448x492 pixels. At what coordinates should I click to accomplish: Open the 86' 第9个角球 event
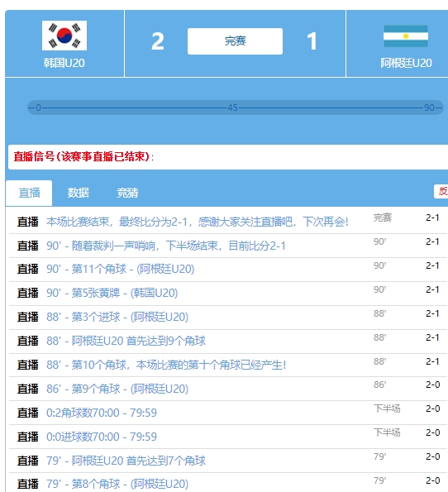click(x=117, y=389)
